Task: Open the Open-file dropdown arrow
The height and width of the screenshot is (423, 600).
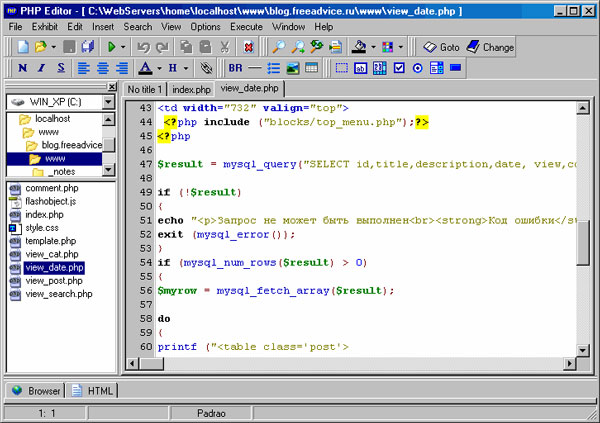Action: (x=54, y=47)
